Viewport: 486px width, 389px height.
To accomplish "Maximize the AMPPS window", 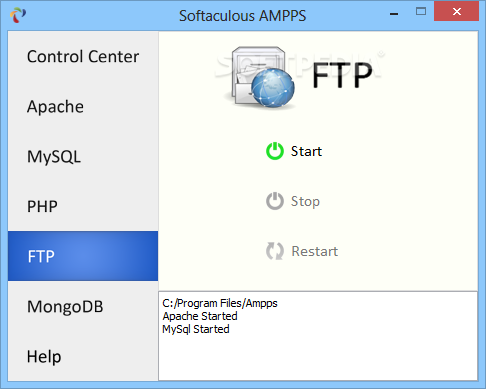I will tap(421, 12).
